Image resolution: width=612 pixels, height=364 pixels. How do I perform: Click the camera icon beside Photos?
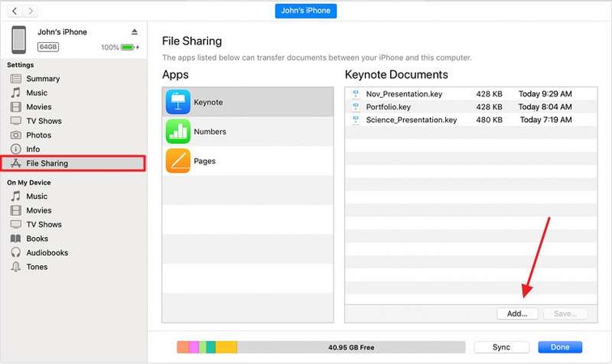pyautogui.click(x=15, y=135)
